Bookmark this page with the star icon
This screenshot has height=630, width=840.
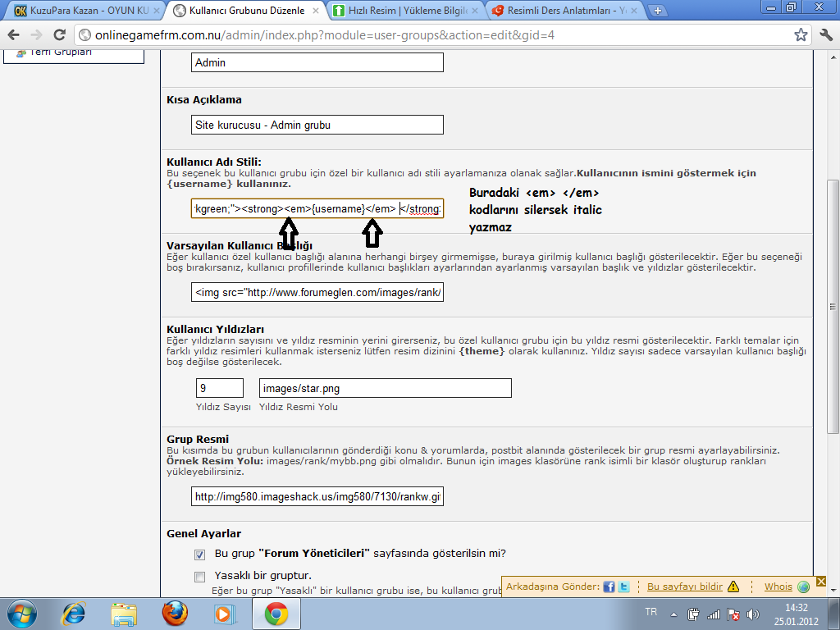click(801, 35)
